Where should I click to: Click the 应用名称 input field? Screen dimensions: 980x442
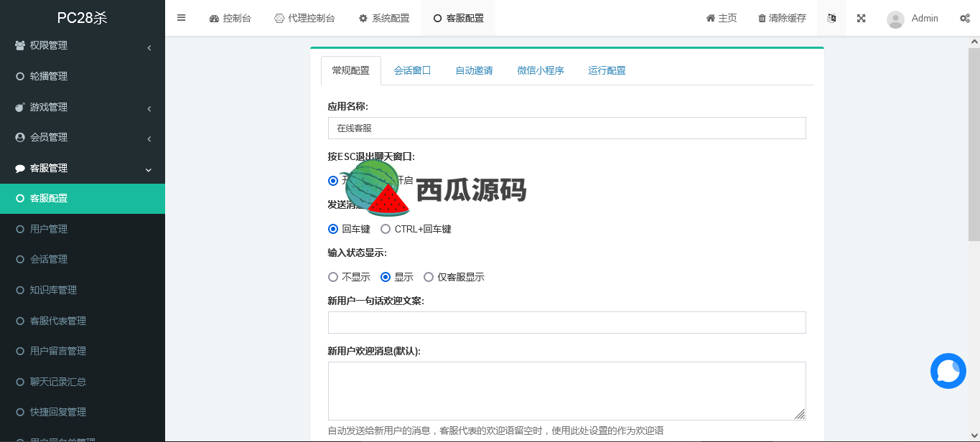(566, 128)
